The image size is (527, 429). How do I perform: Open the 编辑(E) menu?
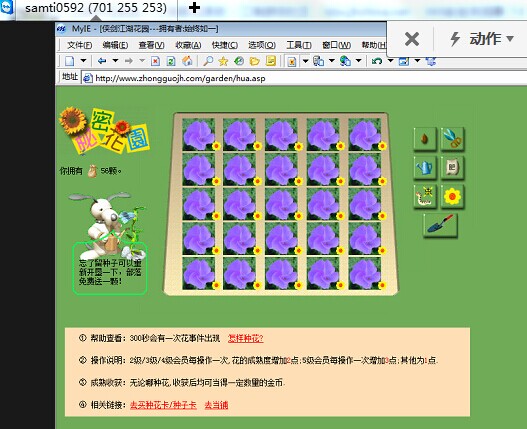(x=115, y=45)
